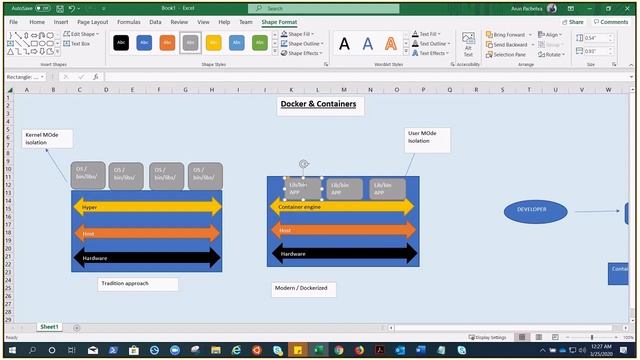The width and height of the screenshot is (640, 360).
Task: Open the File menu
Action: [x=13, y=22]
